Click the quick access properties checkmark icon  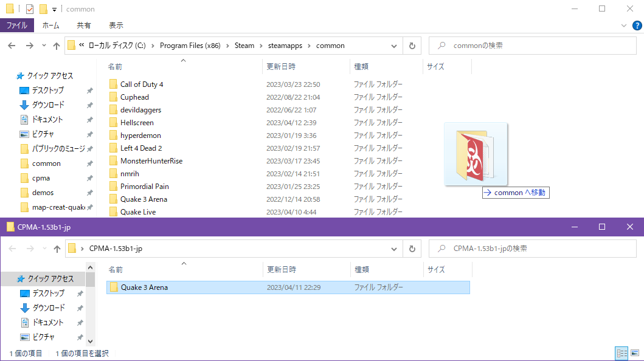30,9
